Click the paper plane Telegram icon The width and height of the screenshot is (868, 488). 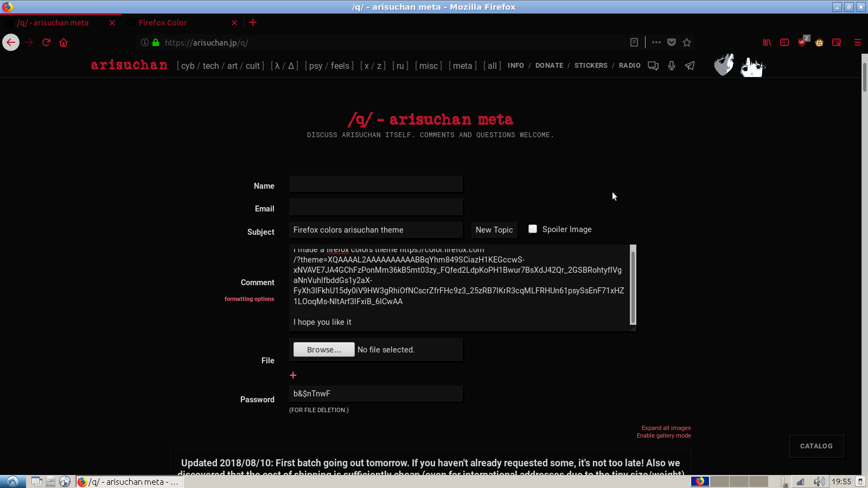coord(690,66)
